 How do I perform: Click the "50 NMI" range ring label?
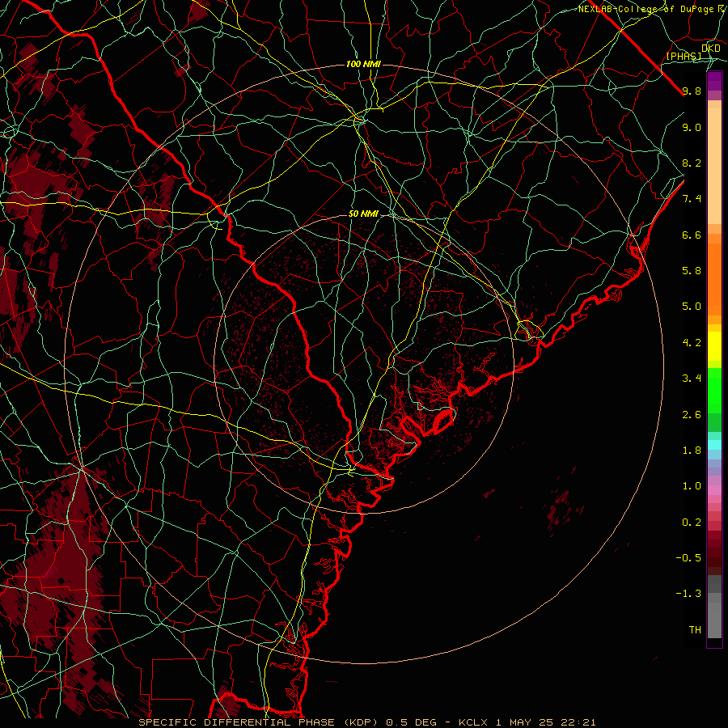pyautogui.click(x=363, y=214)
